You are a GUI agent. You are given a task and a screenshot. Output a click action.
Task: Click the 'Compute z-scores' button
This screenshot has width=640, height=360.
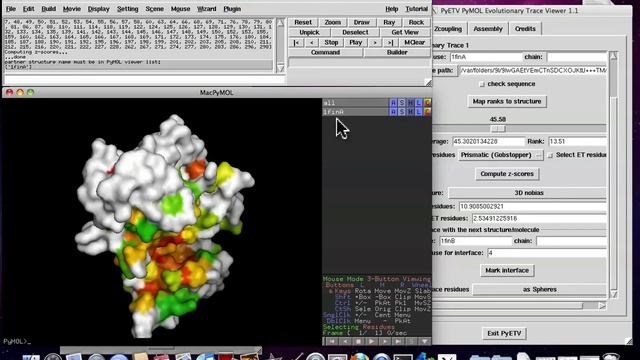pyautogui.click(x=507, y=174)
